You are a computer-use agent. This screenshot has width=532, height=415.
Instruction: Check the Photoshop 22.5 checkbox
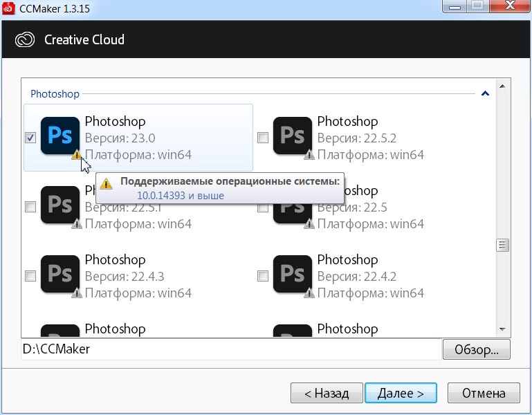coord(263,207)
